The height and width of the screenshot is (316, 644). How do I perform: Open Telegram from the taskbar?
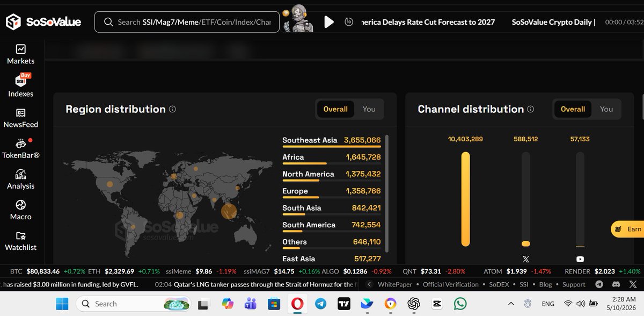coord(320,304)
